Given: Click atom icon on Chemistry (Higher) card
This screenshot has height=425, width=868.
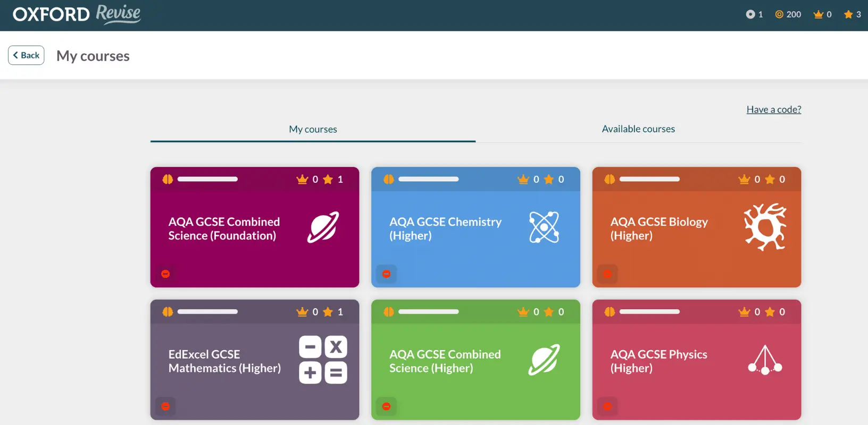Looking at the screenshot, I should pos(544,227).
